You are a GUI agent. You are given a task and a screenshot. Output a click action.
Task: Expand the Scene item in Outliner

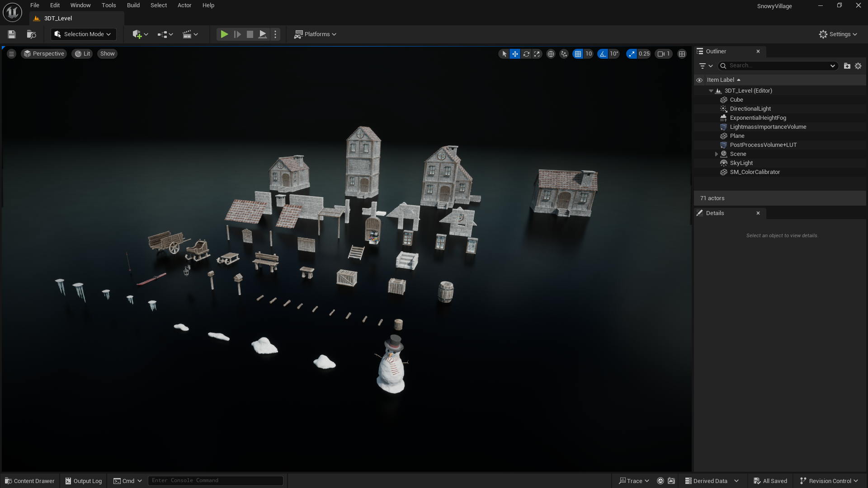pos(717,154)
